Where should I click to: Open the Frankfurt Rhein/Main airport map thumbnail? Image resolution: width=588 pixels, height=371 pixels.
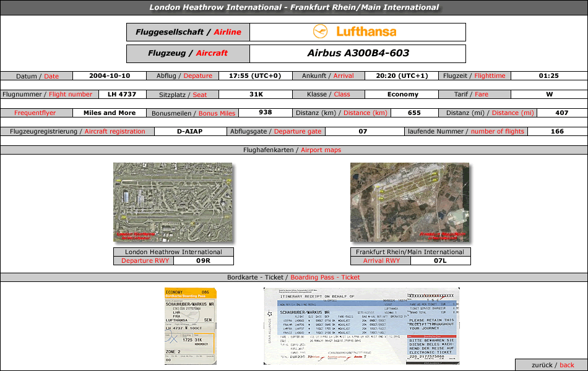coord(410,202)
